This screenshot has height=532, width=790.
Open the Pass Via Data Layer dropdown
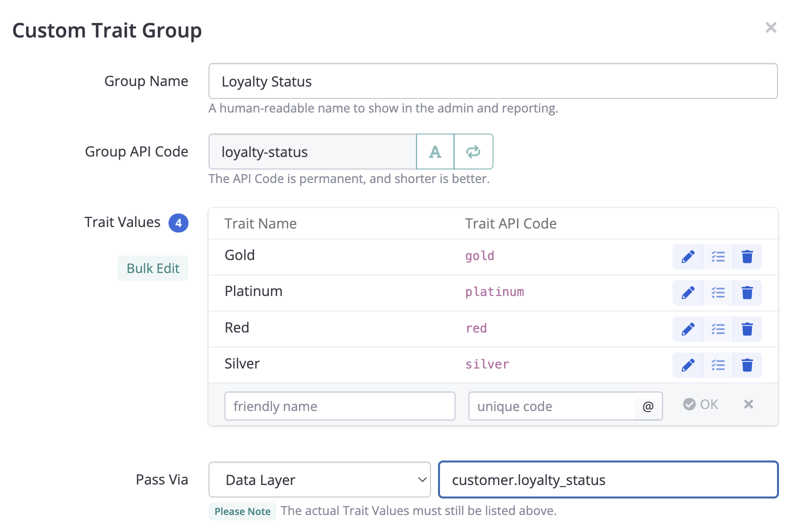[x=319, y=480]
